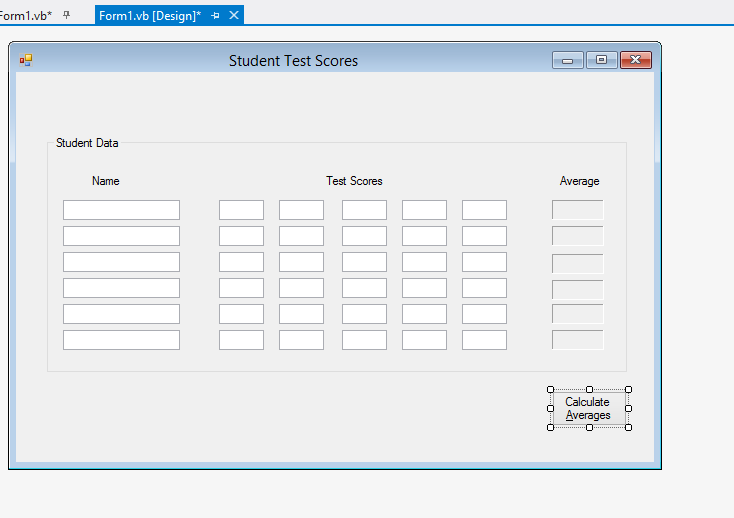Select first test score box in fourth row

point(242,288)
